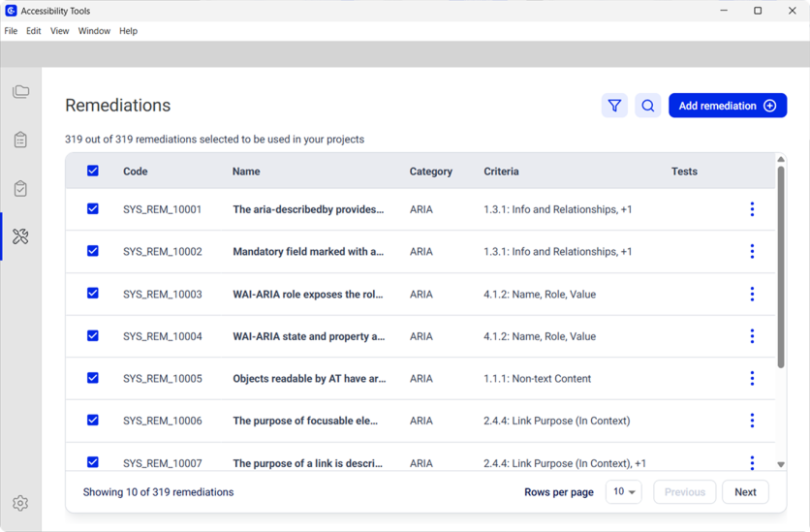Open settings gear in sidebar
Screen dimensions: 810x532
point(20,503)
